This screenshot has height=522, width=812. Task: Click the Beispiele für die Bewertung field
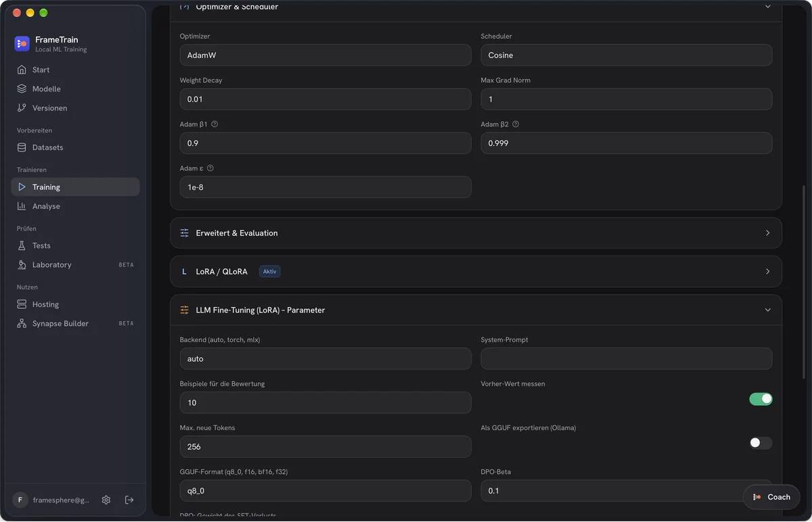coord(325,403)
